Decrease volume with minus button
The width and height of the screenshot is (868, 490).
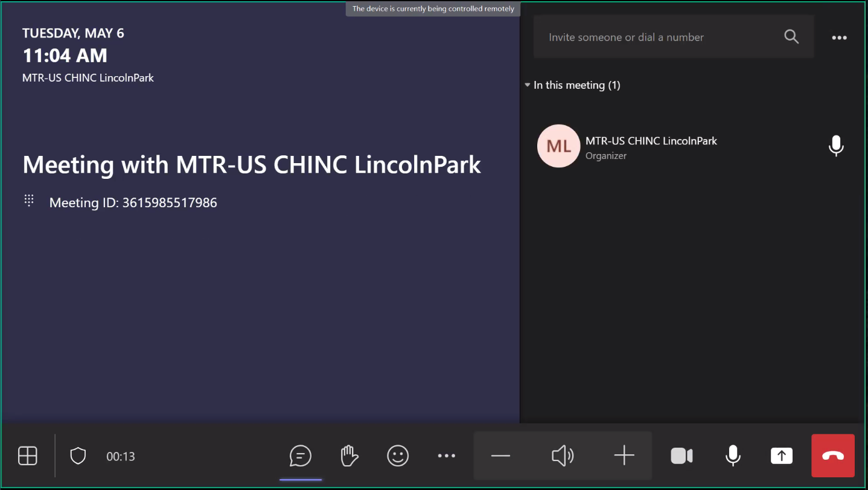point(501,456)
